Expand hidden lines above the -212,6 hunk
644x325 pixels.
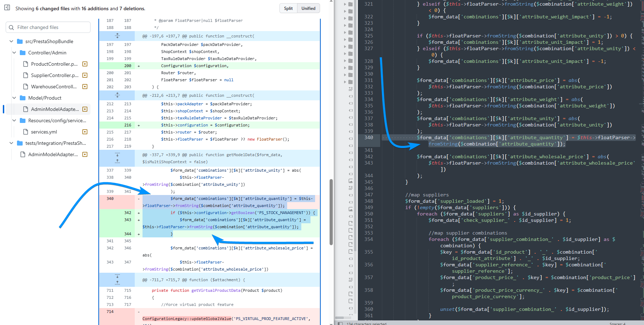click(117, 95)
